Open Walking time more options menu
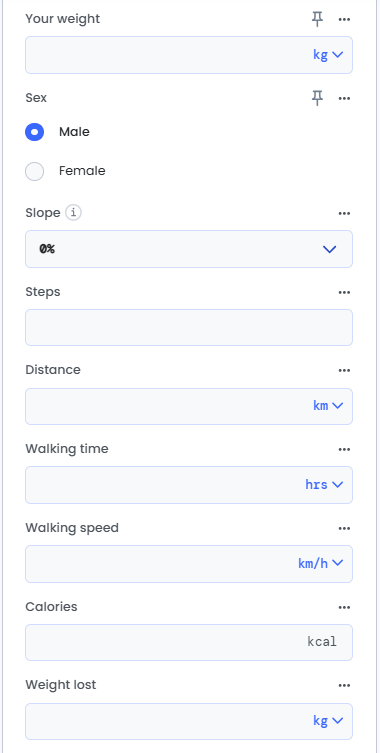 (344, 449)
